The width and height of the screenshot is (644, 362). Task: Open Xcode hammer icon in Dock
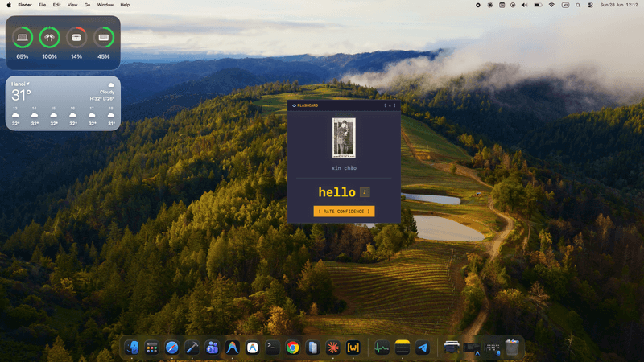(x=192, y=348)
